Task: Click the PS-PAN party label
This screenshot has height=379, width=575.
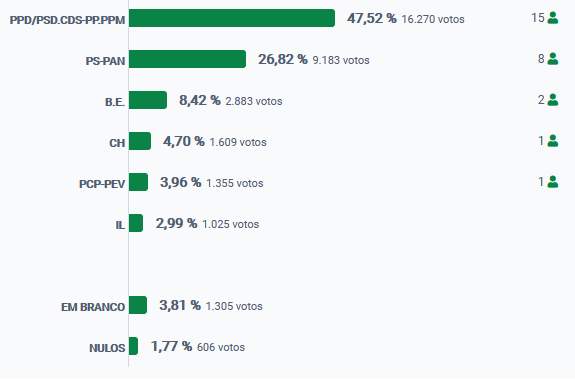Action: [105, 61]
